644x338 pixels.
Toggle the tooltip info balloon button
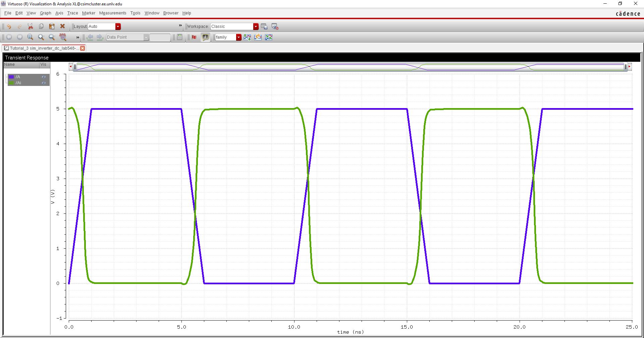click(x=205, y=37)
